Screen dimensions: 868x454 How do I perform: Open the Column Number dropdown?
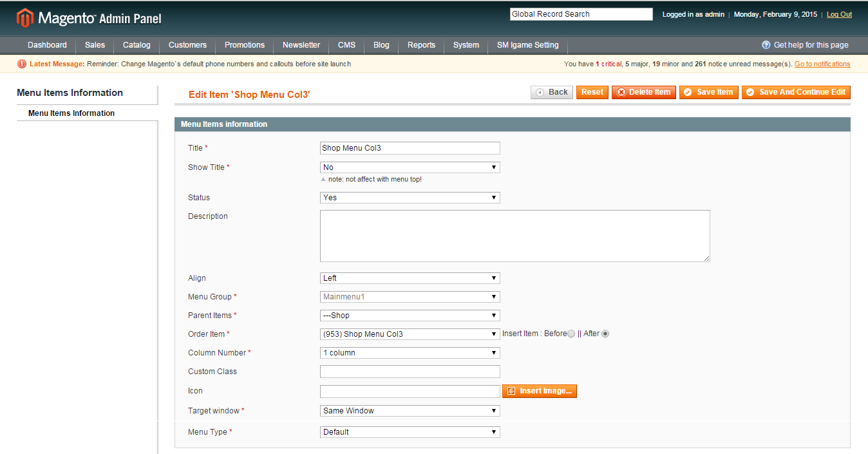pos(410,353)
